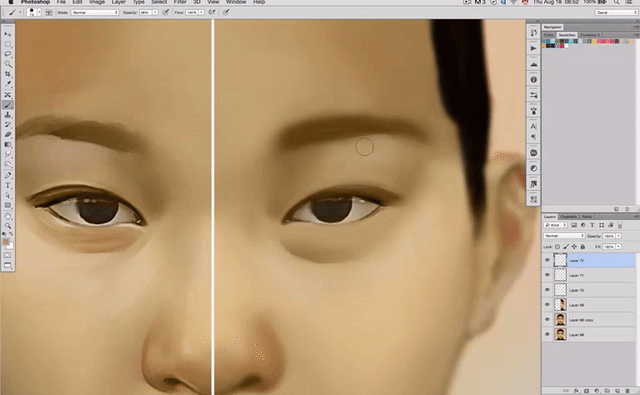Viewport: 640px width, 395px height.
Task: Select the Lasso tool
Action: click(x=8, y=54)
